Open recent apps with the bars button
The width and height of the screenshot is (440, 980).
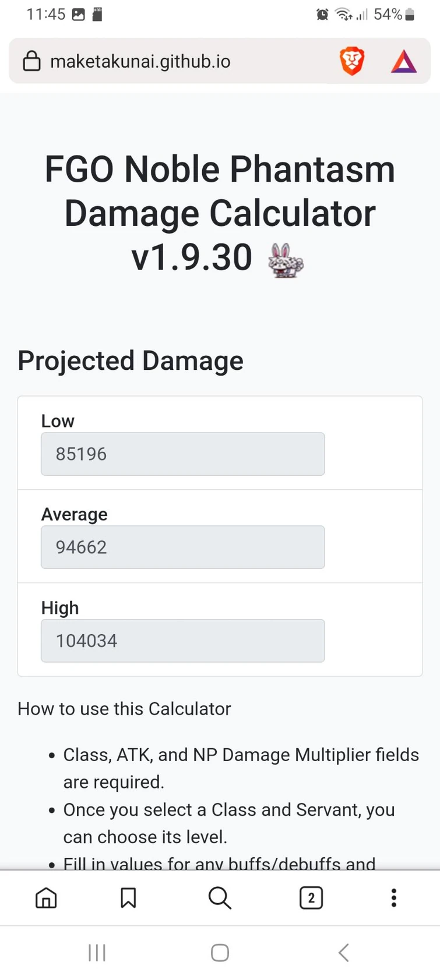[x=97, y=953]
